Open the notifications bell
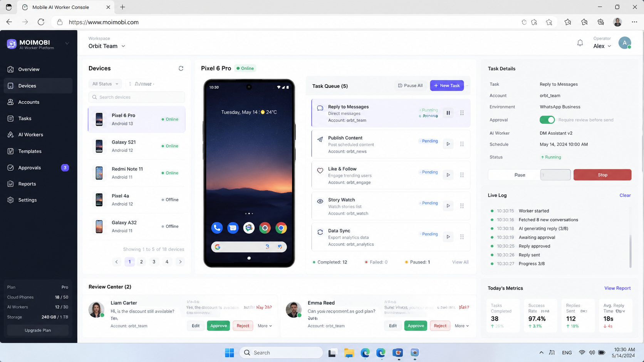644x362 pixels. coord(580,43)
